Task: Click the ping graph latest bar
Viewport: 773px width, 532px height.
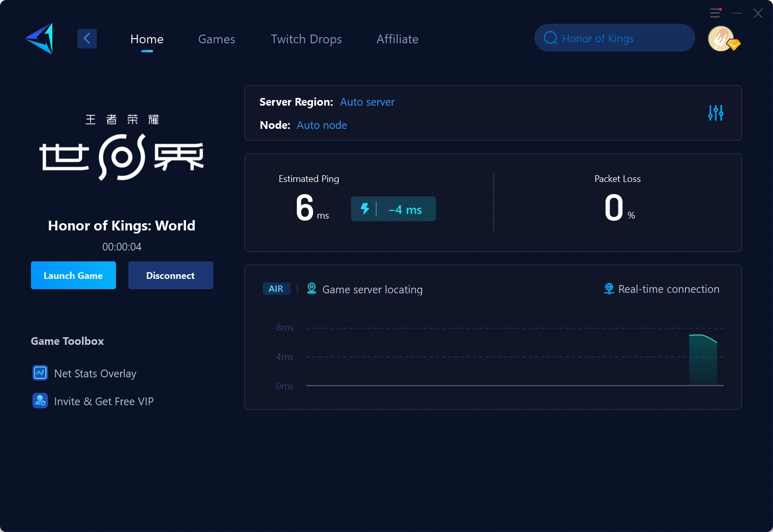Action: pos(703,360)
